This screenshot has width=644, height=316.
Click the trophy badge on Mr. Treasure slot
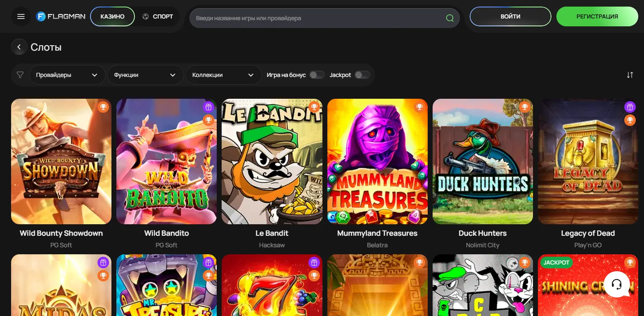pyautogui.click(x=208, y=276)
